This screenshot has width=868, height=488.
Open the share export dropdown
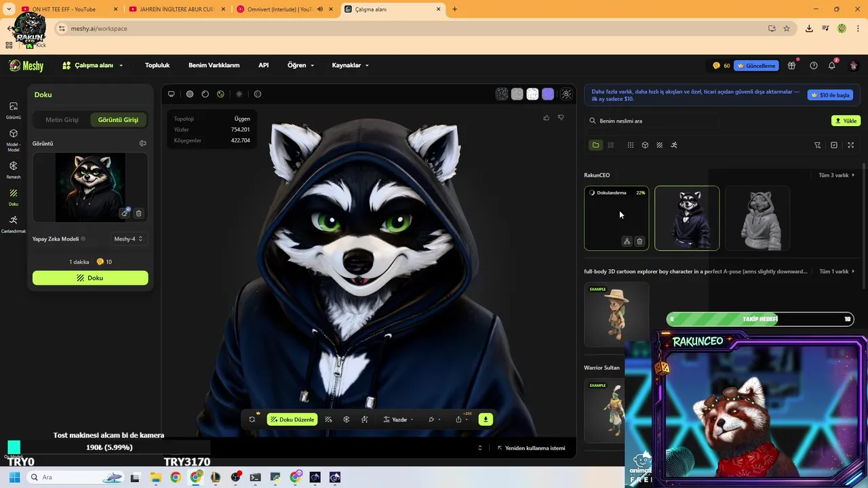click(462, 420)
